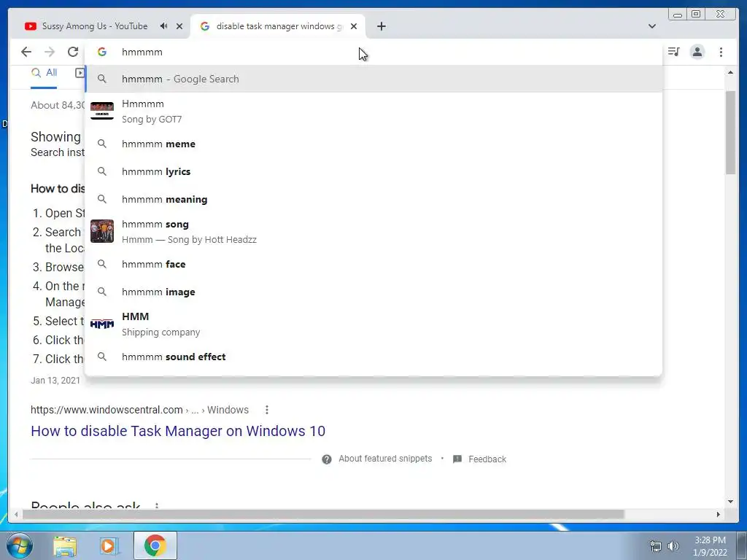Viewport: 747px width, 560px height.
Task: Open the Windows Start button
Action: point(19,545)
